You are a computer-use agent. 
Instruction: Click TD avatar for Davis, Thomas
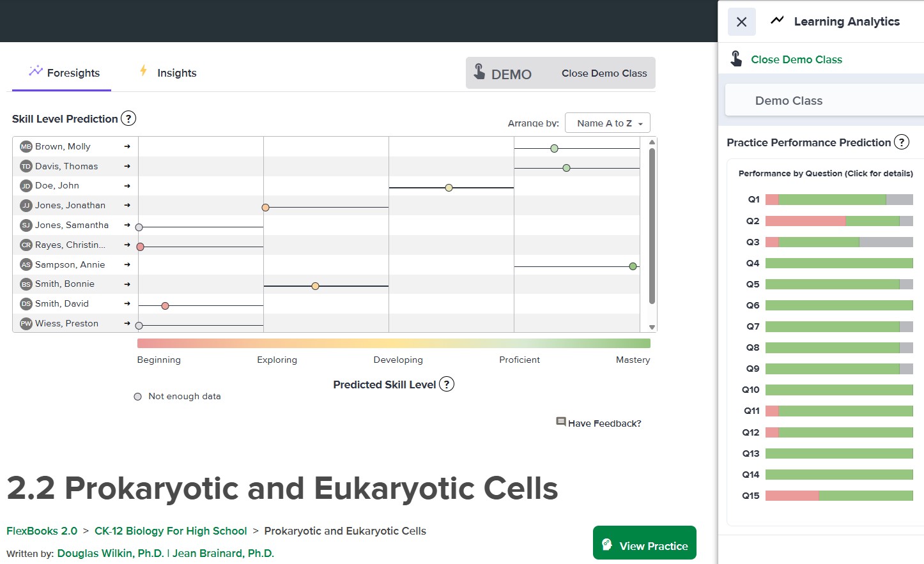click(x=26, y=166)
